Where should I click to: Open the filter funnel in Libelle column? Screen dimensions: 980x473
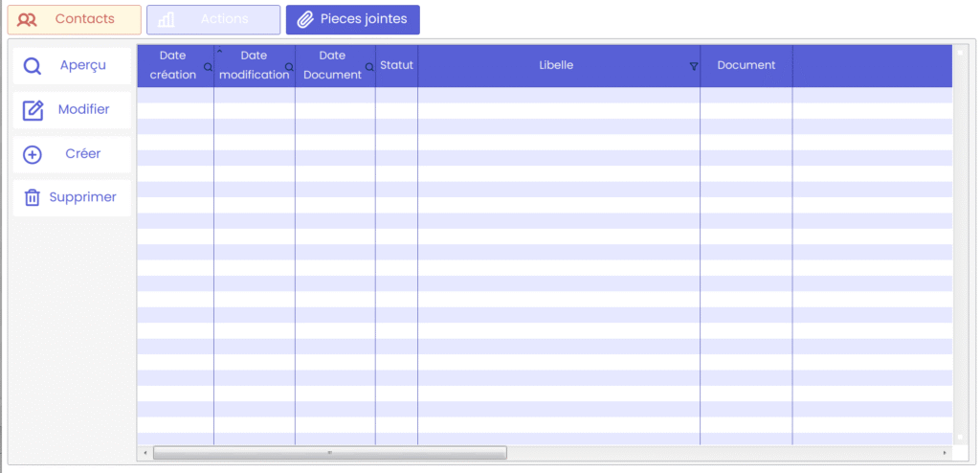pyautogui.click(x=694, y=67)
